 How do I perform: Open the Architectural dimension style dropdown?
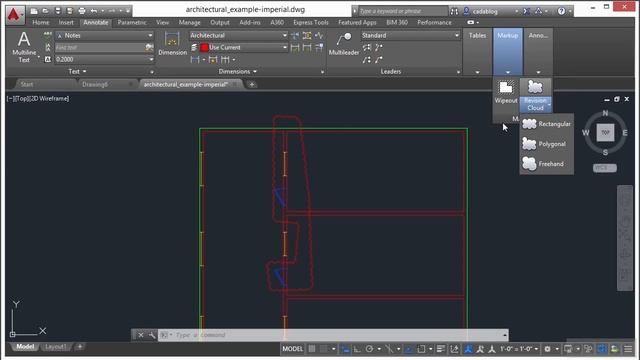coord(238,36)
